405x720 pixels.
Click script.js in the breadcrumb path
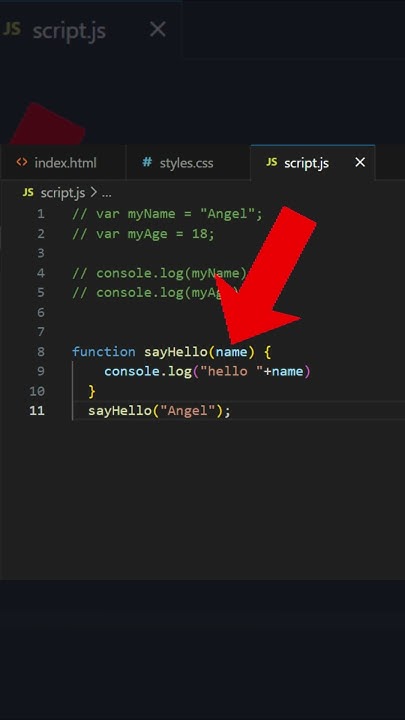62,193
